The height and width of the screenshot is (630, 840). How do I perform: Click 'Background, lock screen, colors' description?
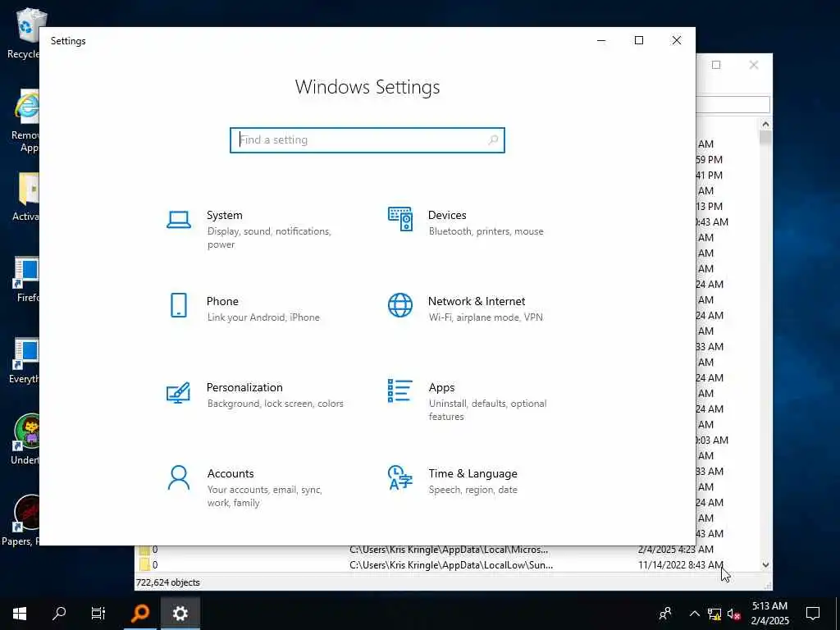pos(275,404)
